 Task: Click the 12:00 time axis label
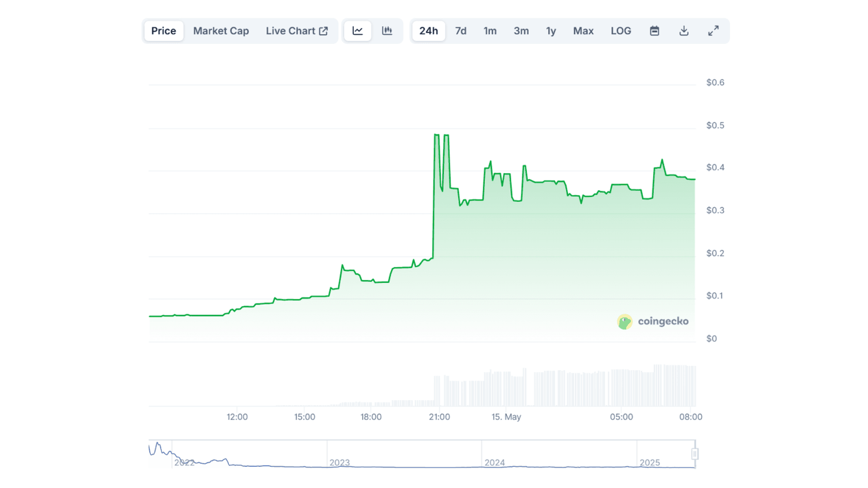[x=237, y=417]
